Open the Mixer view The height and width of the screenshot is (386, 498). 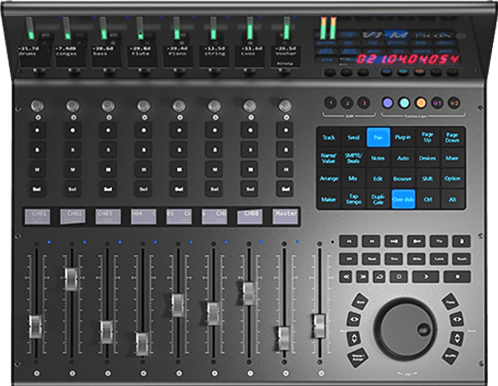click(x=452, y=158)
